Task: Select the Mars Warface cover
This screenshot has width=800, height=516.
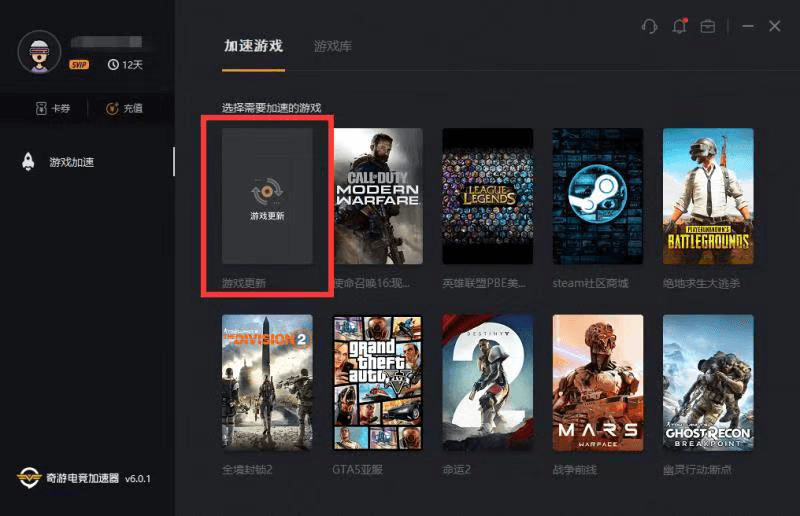Action: tap(598, 382)
